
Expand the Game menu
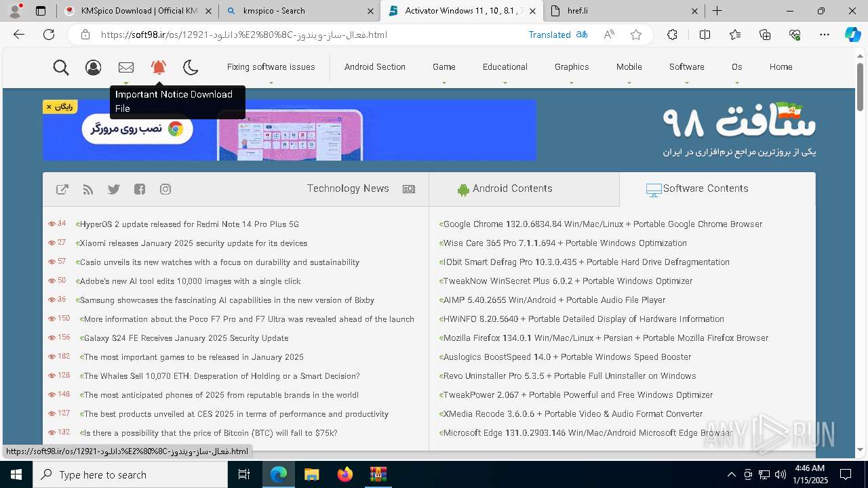444,67
